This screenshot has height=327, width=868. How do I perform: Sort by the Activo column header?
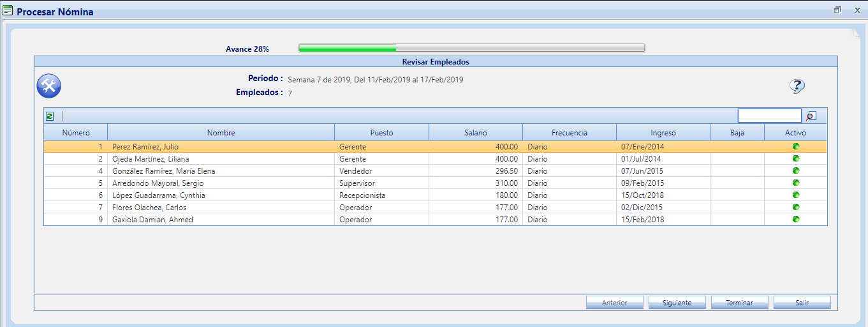point(795,133)
